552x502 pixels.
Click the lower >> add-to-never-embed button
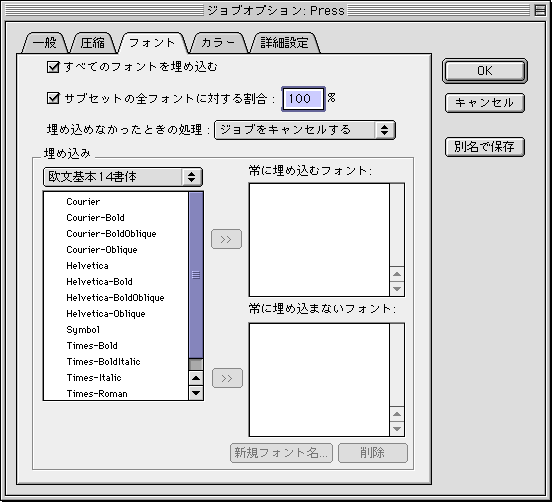[227, 378]
